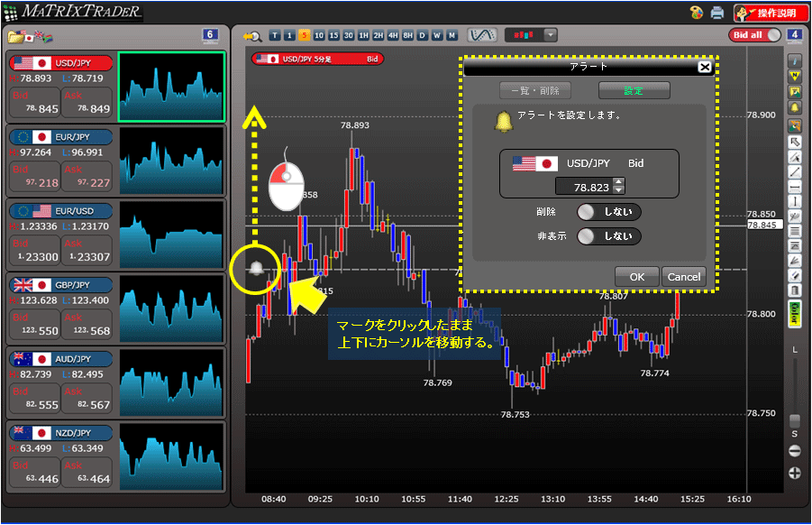Click the NZD/JPY pair label

coord(61,433)
